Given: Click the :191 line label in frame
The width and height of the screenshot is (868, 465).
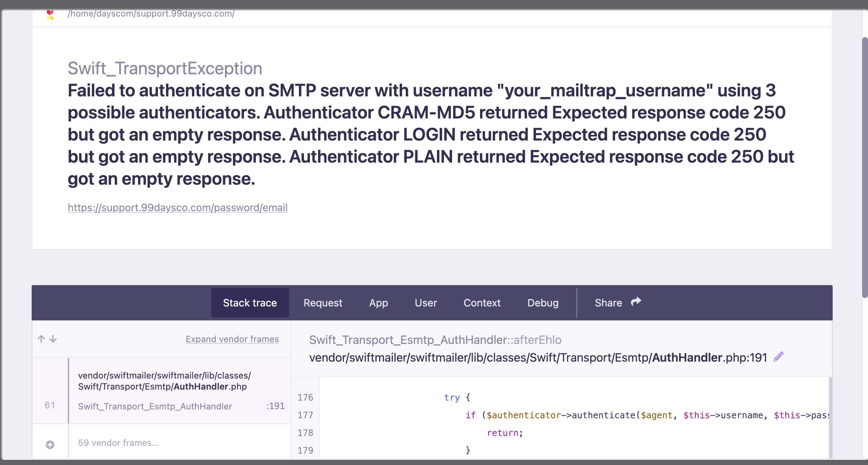Looking at the screenshot, I should 275,406.
